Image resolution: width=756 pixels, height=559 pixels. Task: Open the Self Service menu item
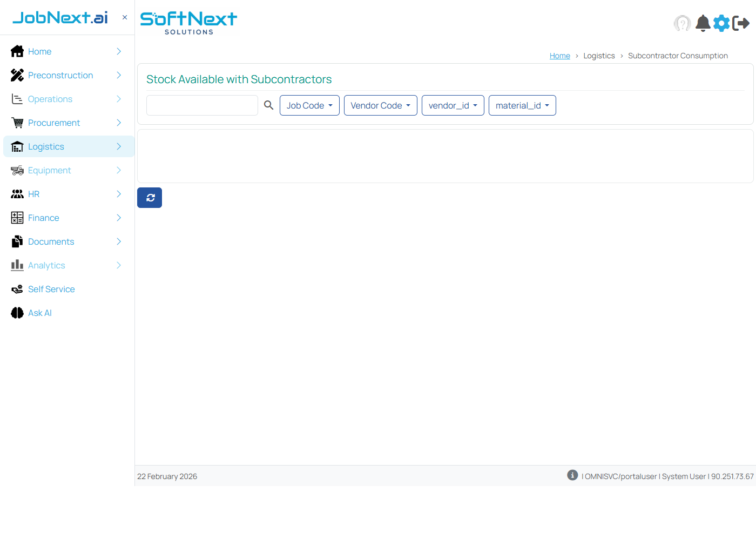tap(51, 289)
